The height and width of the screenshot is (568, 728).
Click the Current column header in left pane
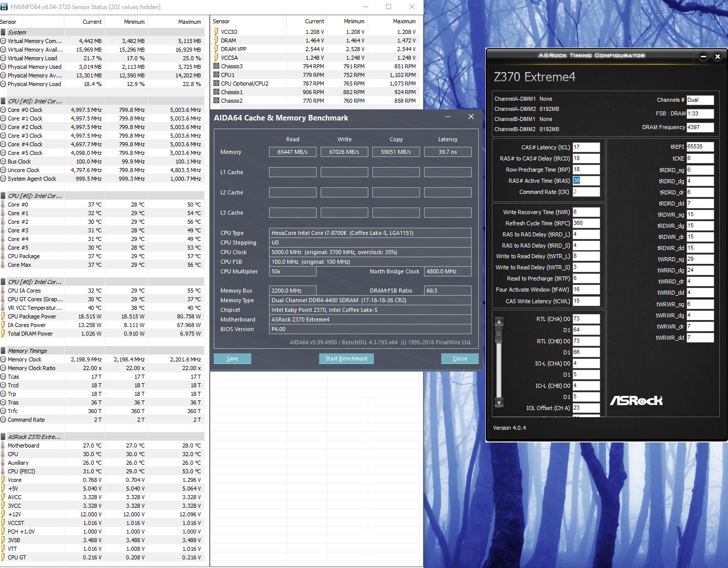[84, 22]
